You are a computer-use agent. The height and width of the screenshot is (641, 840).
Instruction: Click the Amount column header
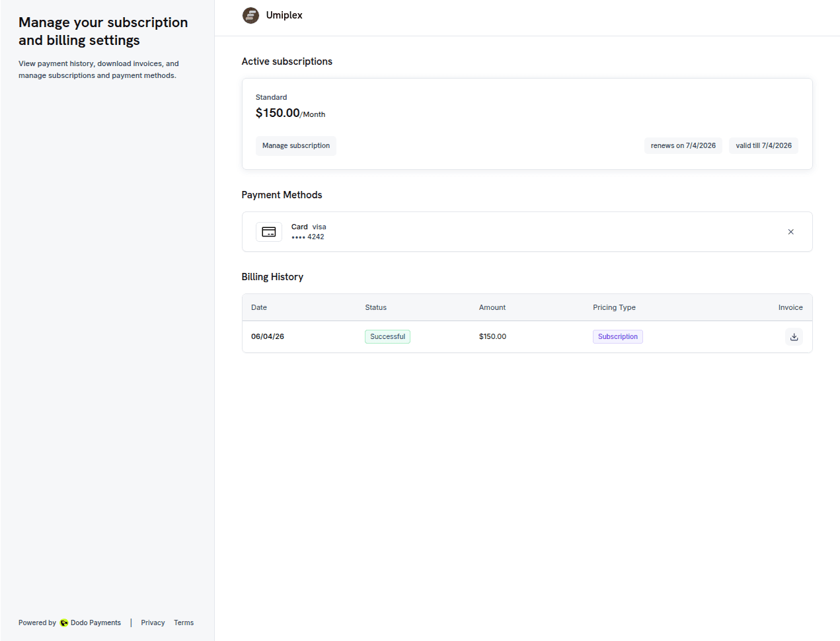pos(492,307)
